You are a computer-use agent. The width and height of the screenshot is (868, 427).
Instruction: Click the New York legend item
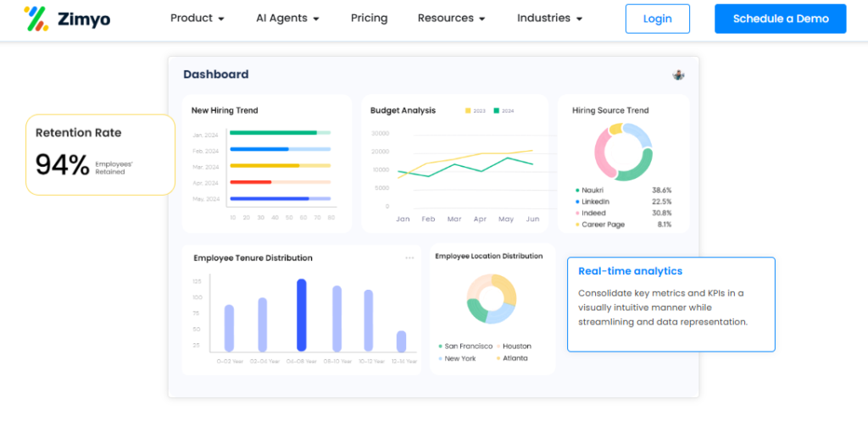click(457, 358)
